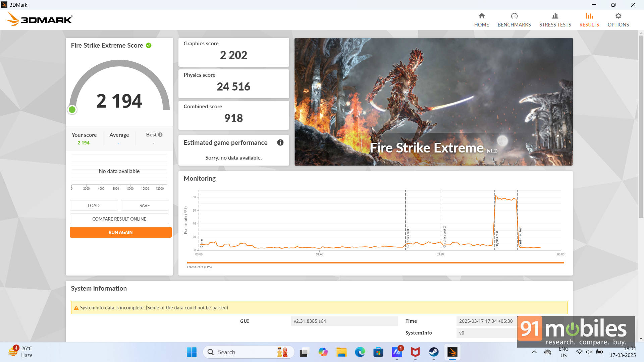Click the cloud sync icon in system tray
644x362 pixels.
pyautogui.click(x=548, y=352)
